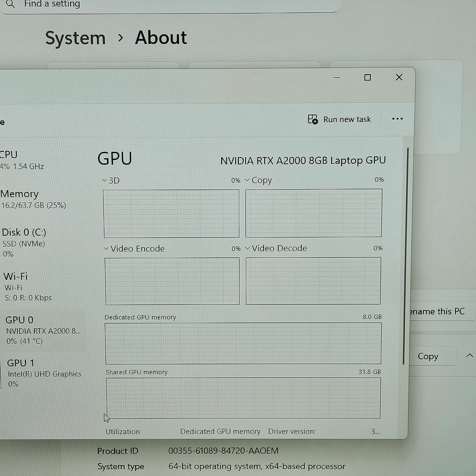
Task: Minimize the Task Manager window
Action: coord(337,77)
